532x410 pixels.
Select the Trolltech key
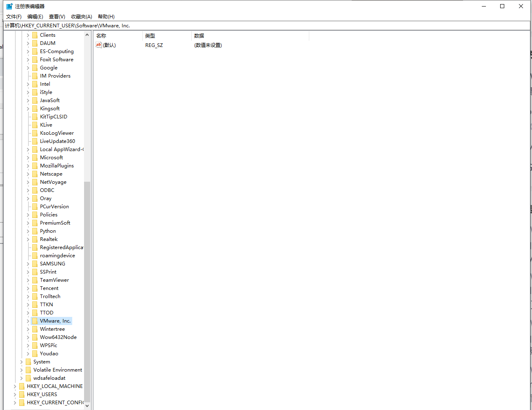click(50, 296)
